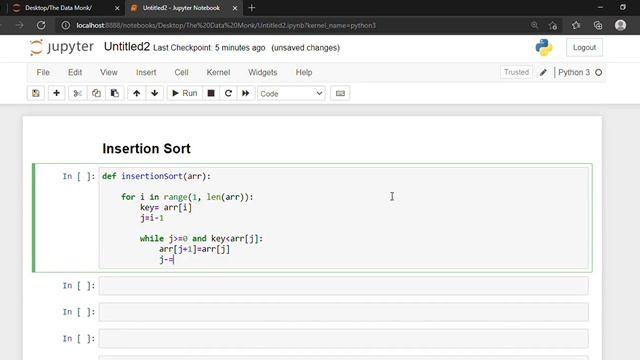Open the Widgets menu

262,72
